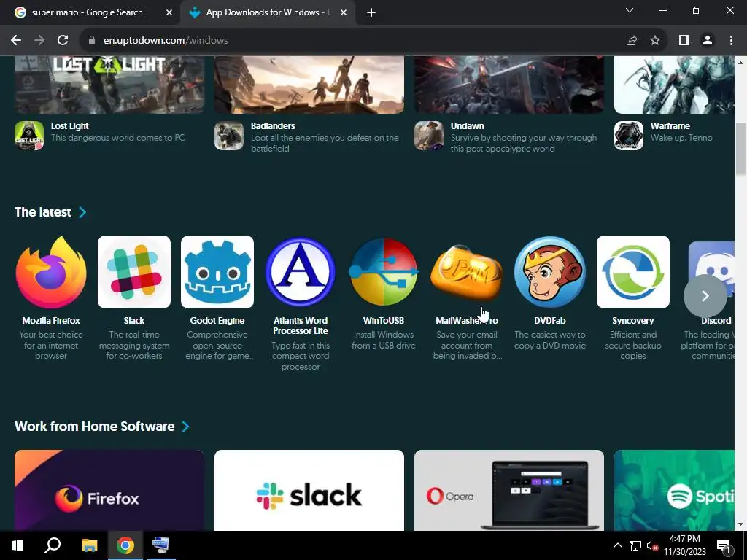Click the muted volume tray icon

(x=651, y=545)
